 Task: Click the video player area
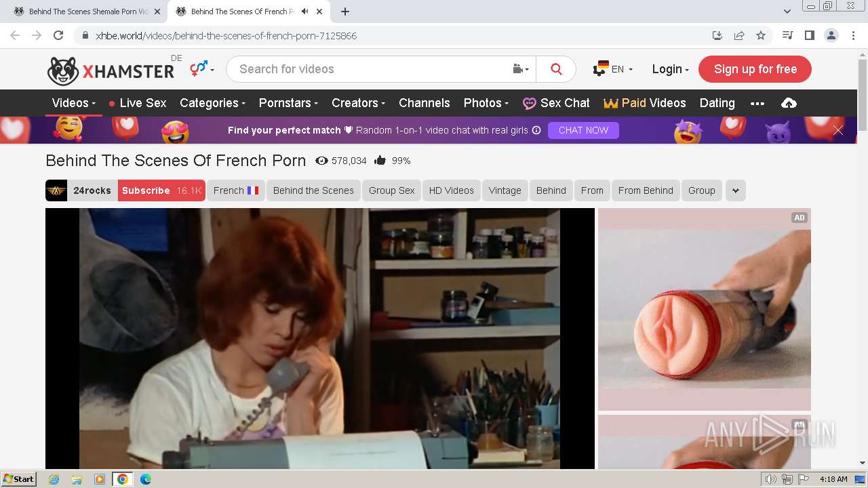click(x=320, y=338)
